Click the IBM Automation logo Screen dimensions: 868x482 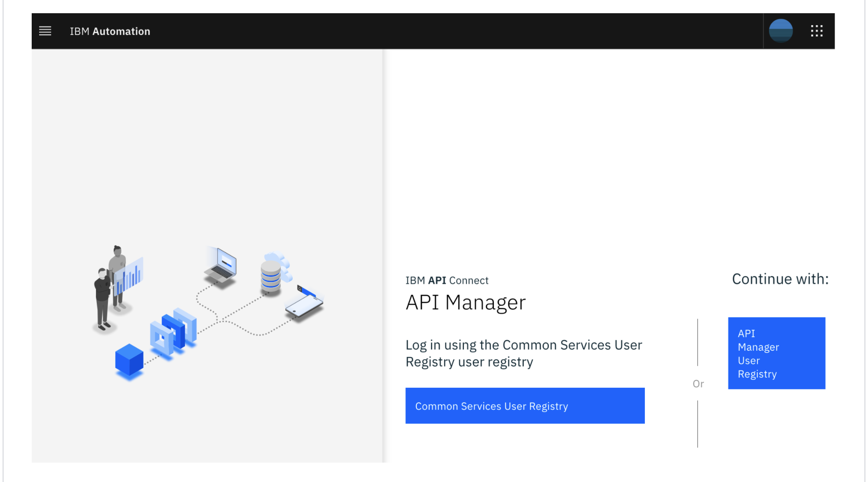(x=110, y=31)
